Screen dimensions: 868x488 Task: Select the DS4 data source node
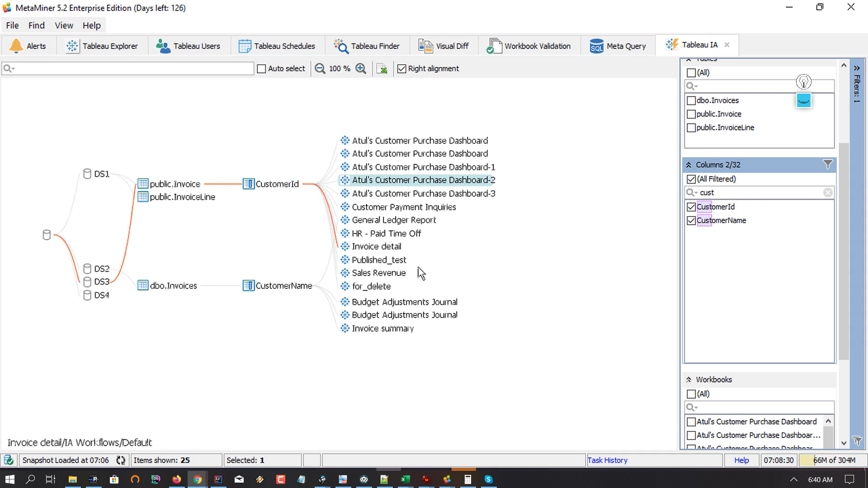tap(97, 296)
